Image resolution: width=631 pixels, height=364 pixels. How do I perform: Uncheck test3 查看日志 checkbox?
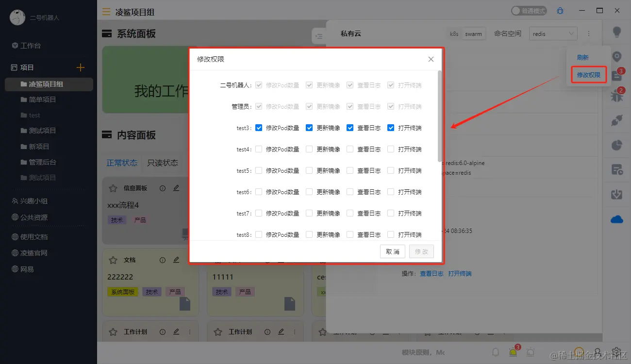tap(350, 128)
